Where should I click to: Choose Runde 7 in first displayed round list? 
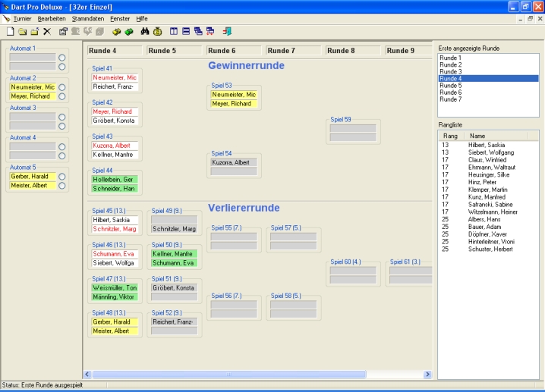[450, 99]
